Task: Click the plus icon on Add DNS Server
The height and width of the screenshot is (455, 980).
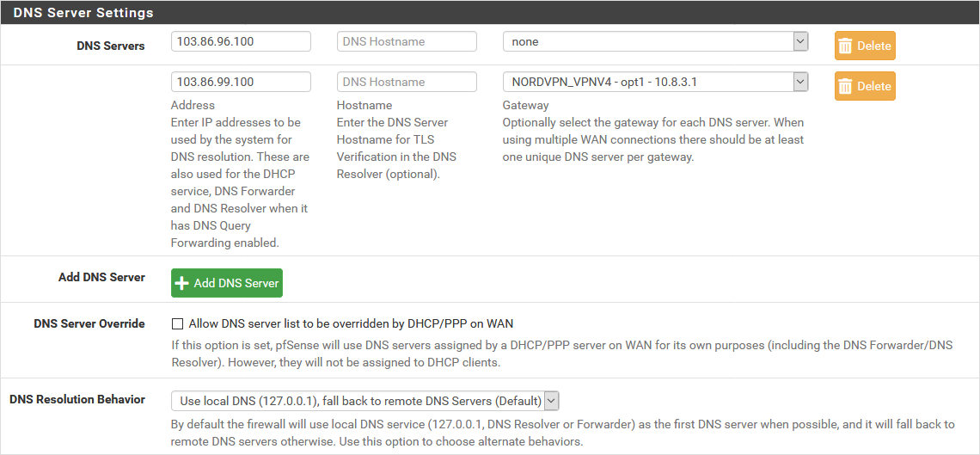Action: click(x=182, y=283)
